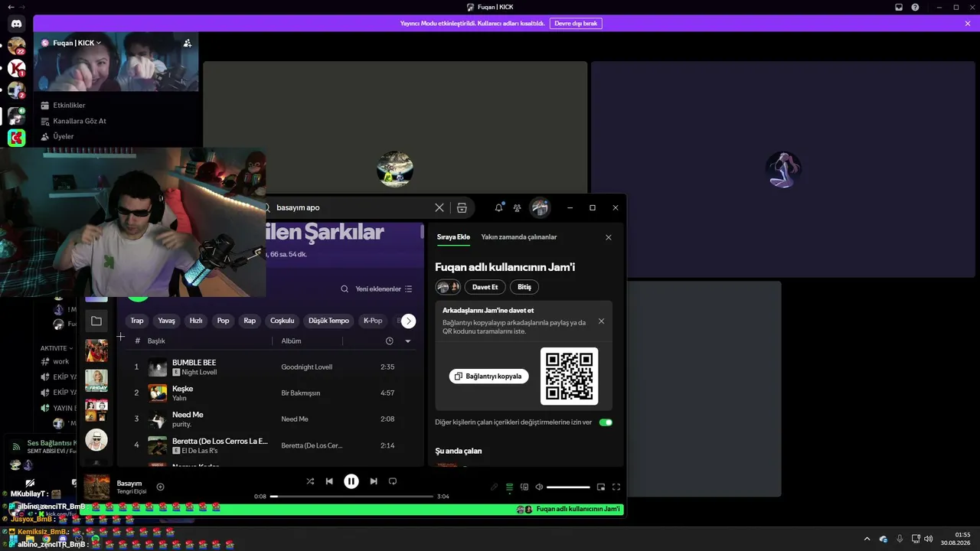Open the Wi-Fi network icon in system tray
This screenshot has width=980, height=551.
pyautogui.click(x=916, y=539)
